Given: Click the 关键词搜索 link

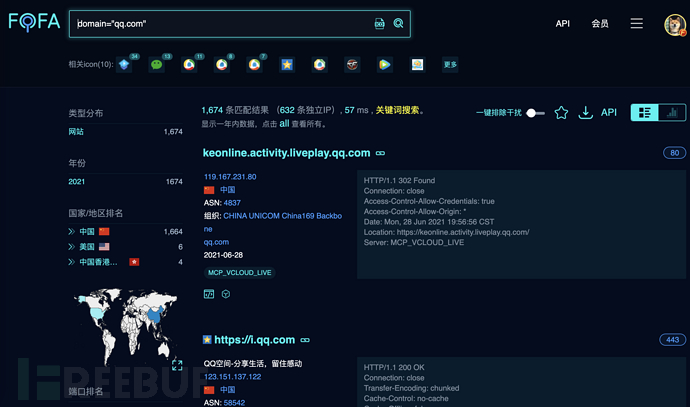Looking at the screenshot, I should (397, 110).
